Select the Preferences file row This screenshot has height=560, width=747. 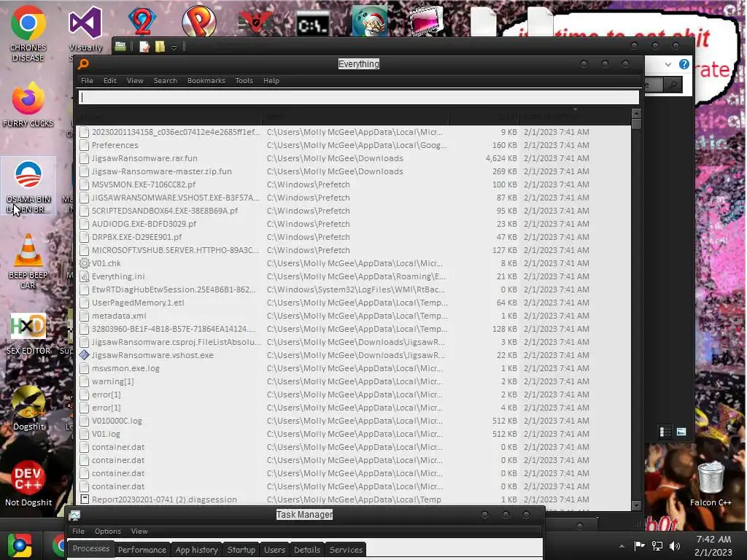(x=354, y=145)
